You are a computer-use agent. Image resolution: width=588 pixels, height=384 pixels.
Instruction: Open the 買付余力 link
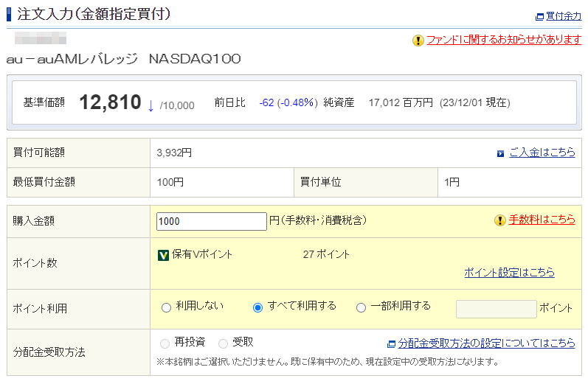(563, 16)
